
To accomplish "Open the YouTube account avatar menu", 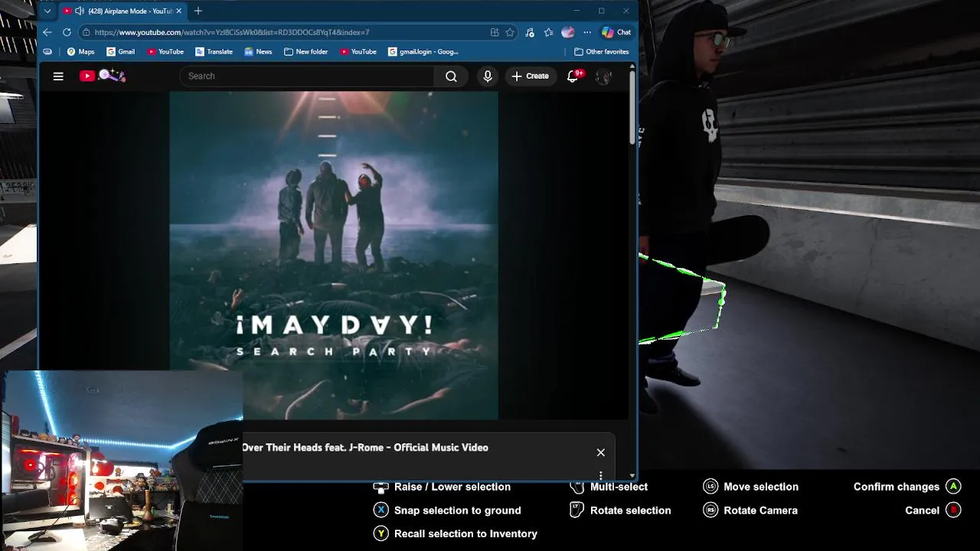I will pyautogui.click(x=603, y=76).
